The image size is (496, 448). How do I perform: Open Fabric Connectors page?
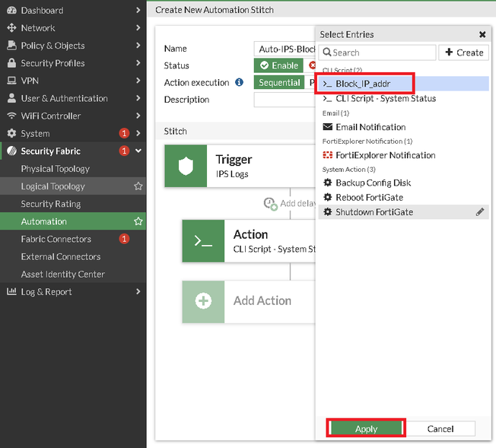56,239
